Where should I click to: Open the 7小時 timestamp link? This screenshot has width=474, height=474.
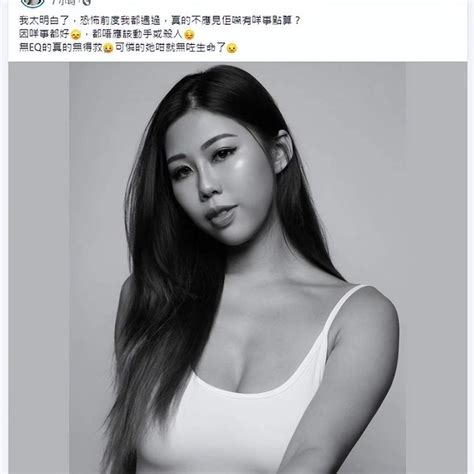tap(65, 2)
